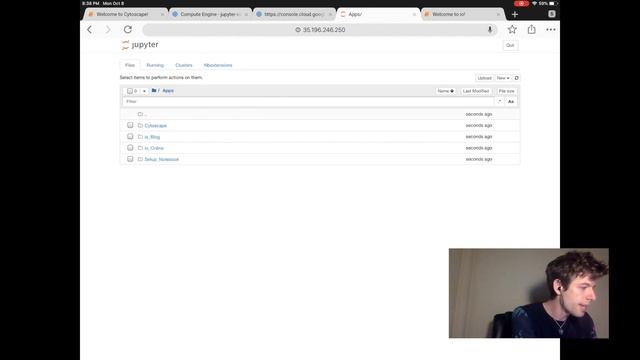Open the browser share icon
Viewport: 640px width, 360px height.
[531, 29]
